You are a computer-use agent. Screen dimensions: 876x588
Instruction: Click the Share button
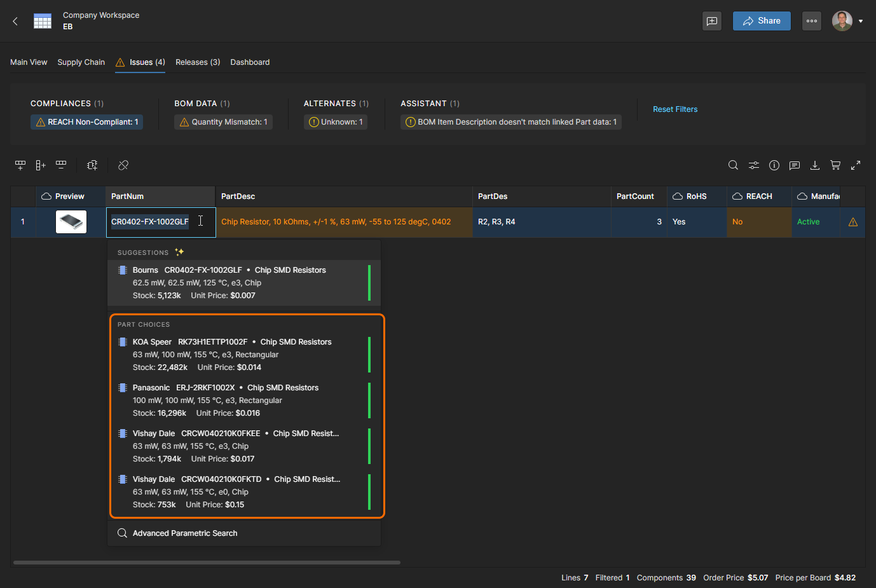(761, 21)
